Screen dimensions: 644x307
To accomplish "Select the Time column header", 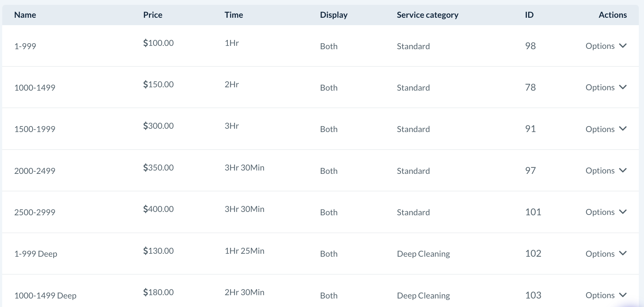I will [x=234, y=15].
